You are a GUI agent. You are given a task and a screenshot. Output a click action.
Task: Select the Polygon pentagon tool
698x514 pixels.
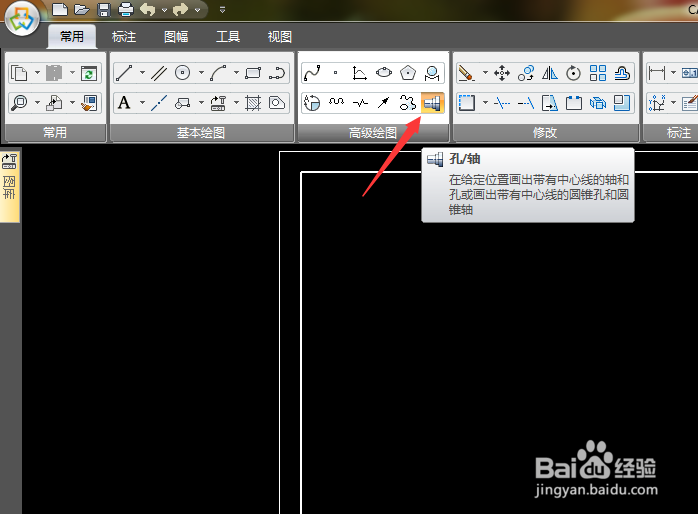[408, 73]
